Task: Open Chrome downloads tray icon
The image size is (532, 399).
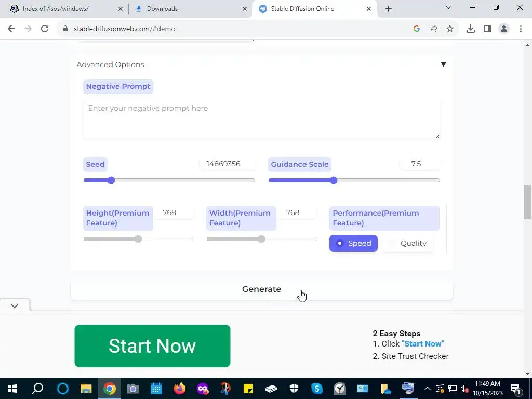Action: coord(471,29)
